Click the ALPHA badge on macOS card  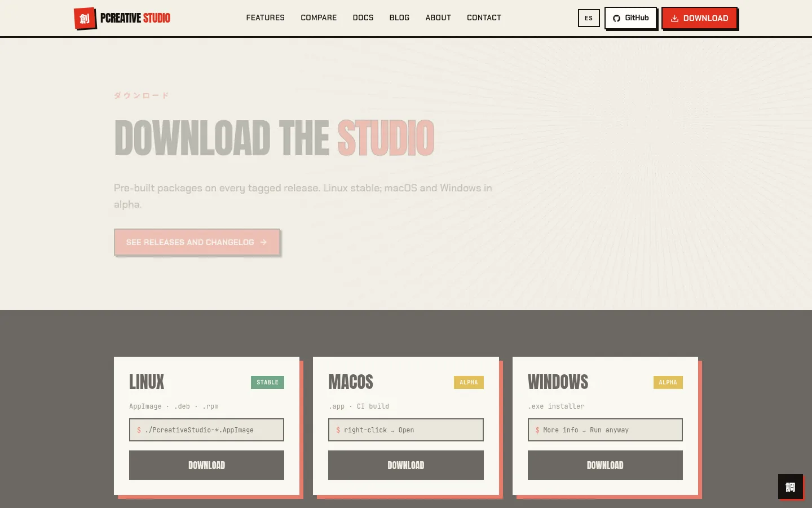tap(469, 382)
